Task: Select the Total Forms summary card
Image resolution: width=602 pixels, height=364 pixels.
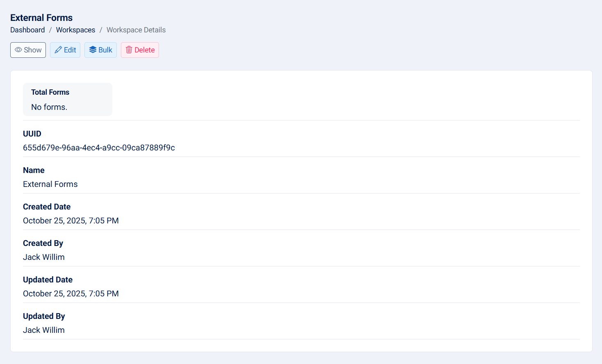Action: click(x=67, y=99)
